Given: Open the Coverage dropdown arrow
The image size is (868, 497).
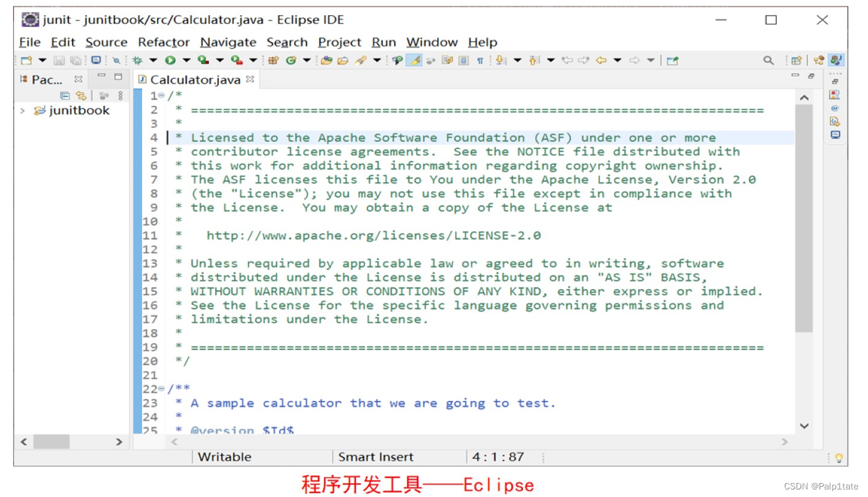Looking at the screenshot, I should 219,61.
